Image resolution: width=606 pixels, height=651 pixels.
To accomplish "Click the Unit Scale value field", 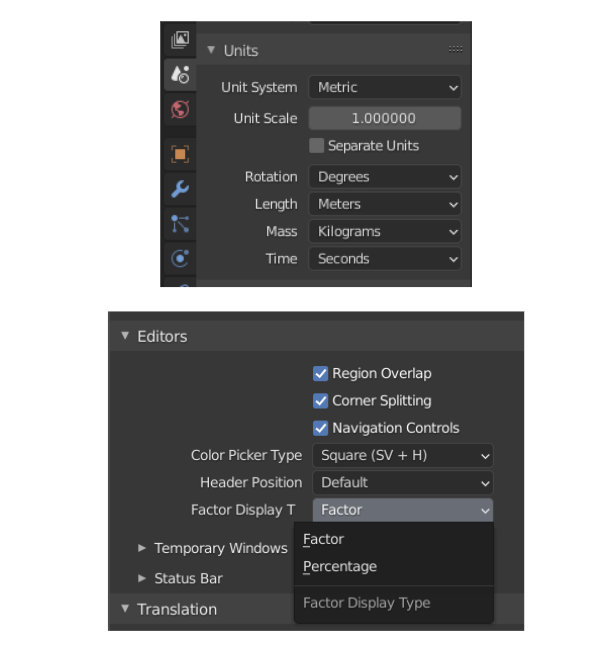I will click(x=385, y=118).
